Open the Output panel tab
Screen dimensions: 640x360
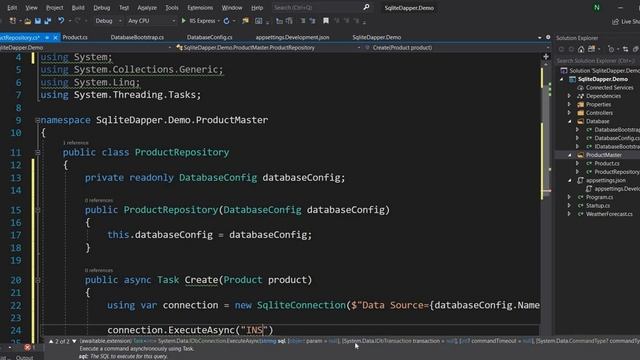(24, 358)
